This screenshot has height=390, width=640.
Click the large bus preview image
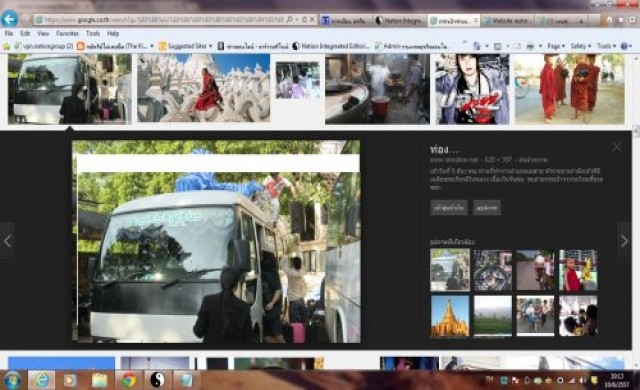point(216,242)
